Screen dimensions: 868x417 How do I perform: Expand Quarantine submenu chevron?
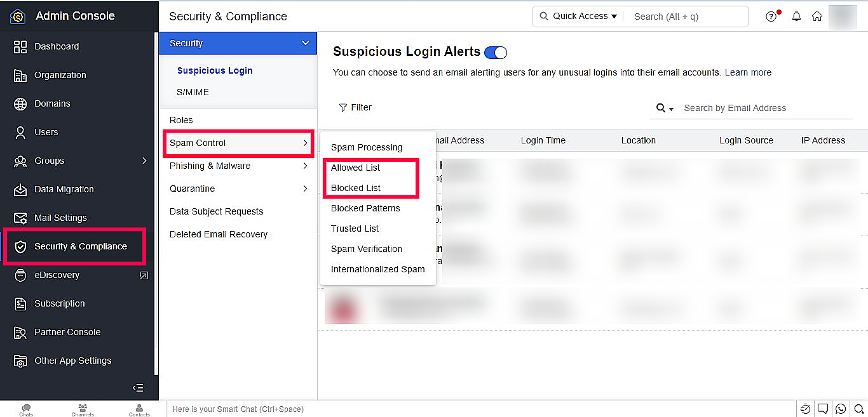click(x=305, y=189)
